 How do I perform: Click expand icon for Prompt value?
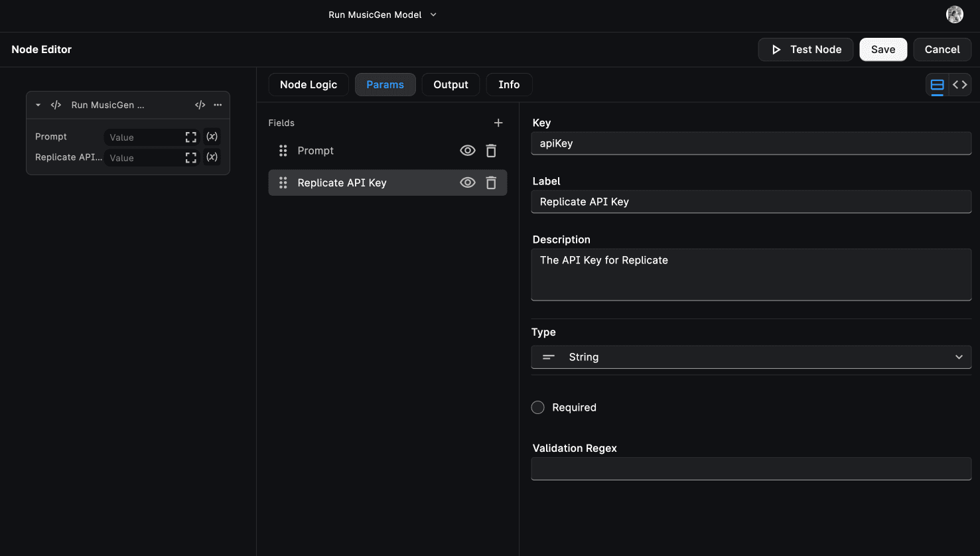(191, 137)
